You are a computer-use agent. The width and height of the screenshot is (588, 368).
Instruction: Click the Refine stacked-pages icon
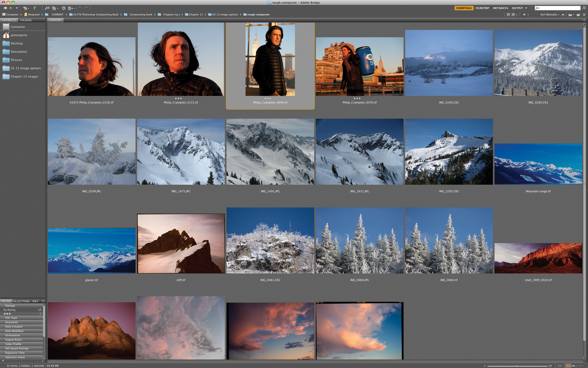[54, 8]
